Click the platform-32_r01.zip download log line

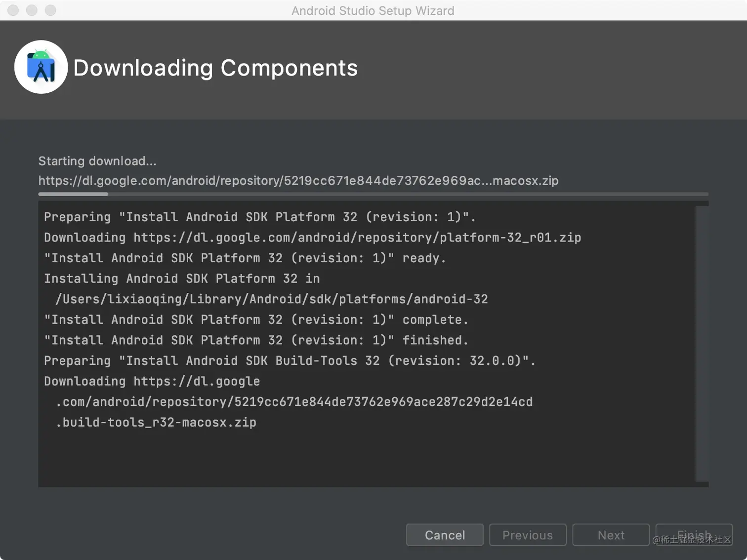[312, 238]
